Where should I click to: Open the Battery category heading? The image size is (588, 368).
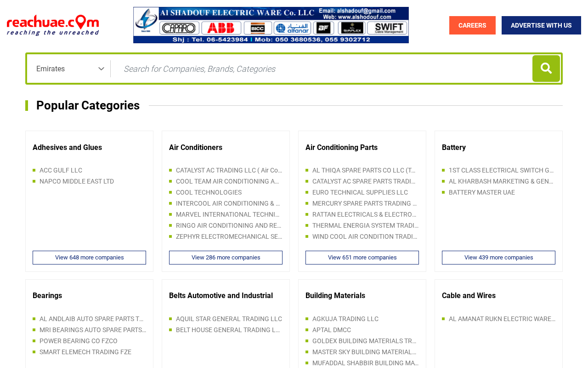[454, 148]
